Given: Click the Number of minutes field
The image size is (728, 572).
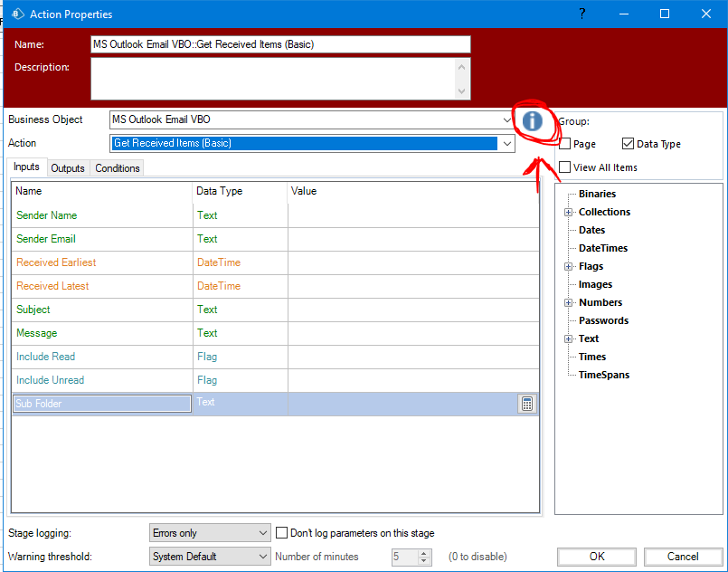Looking at the screenshot, I should [x=405, y=557].
